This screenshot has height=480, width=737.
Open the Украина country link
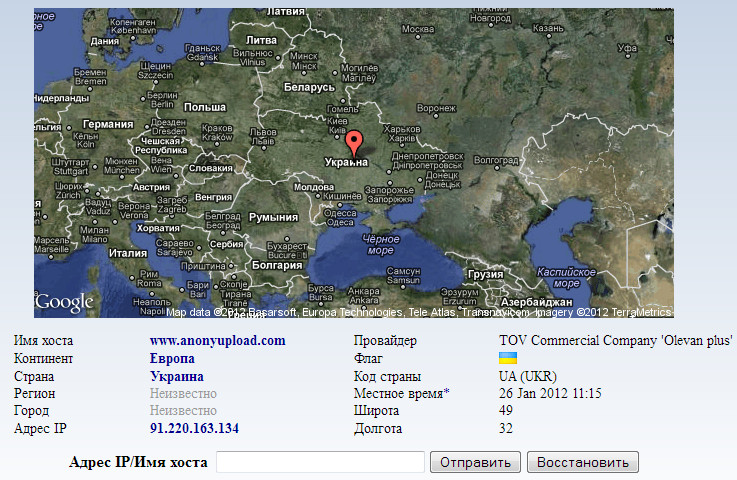click(x=177, y=376)
